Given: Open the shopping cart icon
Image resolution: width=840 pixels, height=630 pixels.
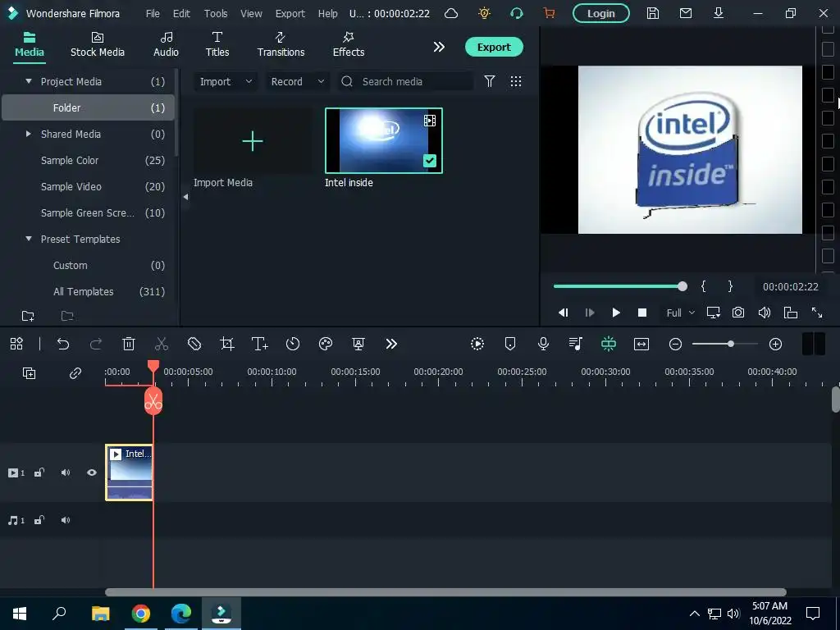Looking at the screenshot, I should [x=549, y=13].
